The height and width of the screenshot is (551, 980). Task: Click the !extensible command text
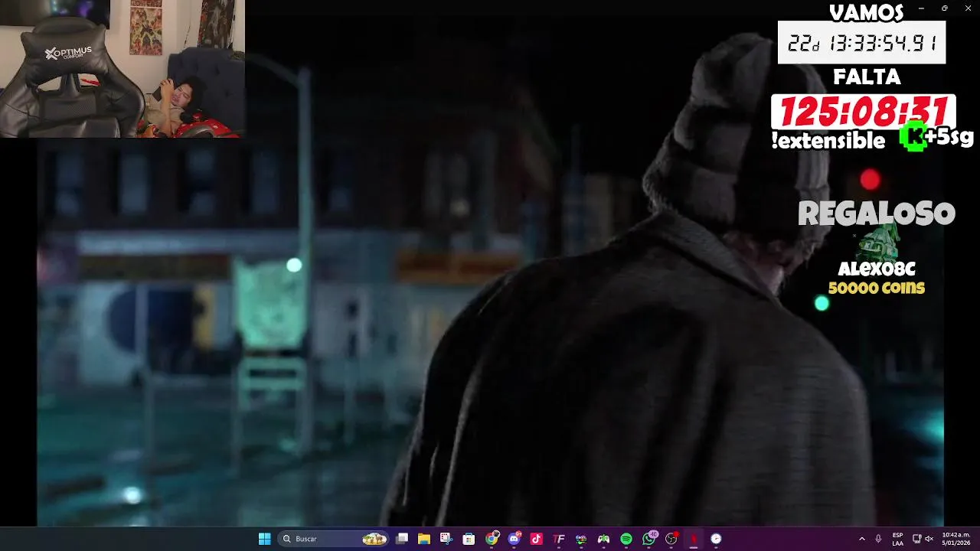point(828,140)
